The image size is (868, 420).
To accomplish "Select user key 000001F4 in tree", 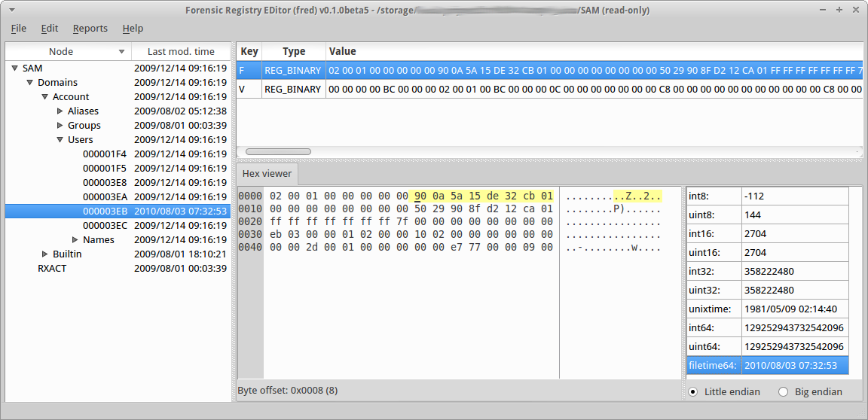I will coord(104,154).
